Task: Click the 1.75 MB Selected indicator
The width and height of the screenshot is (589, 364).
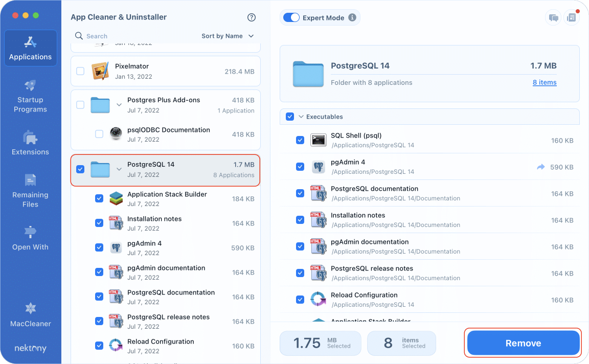Action: point(321,343)
